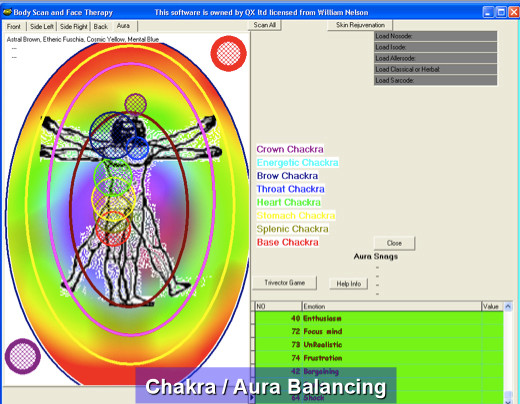520x404 pixels.
Task: Open Help Info
Action: point(349,284)
